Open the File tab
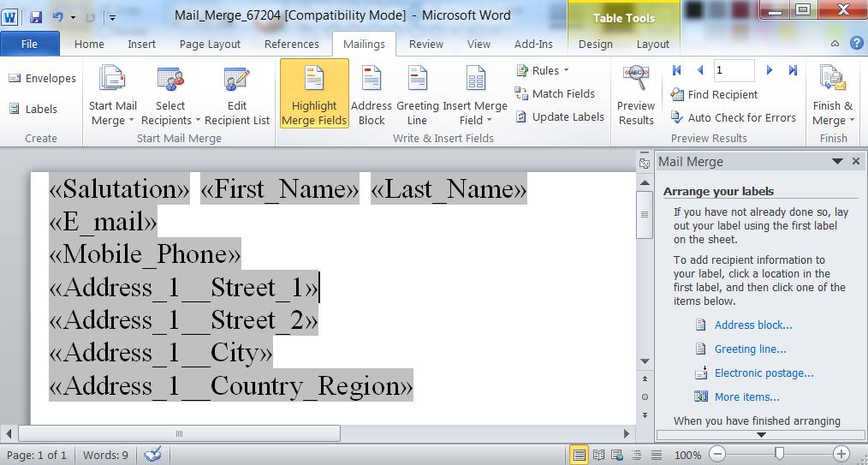 coord(29,44)
